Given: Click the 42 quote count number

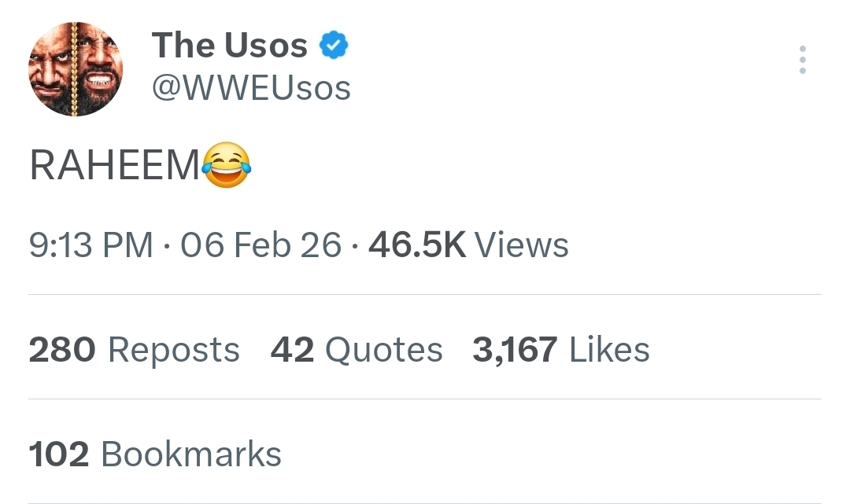Looking at the screenshot, I should click(x=292, y=350).
